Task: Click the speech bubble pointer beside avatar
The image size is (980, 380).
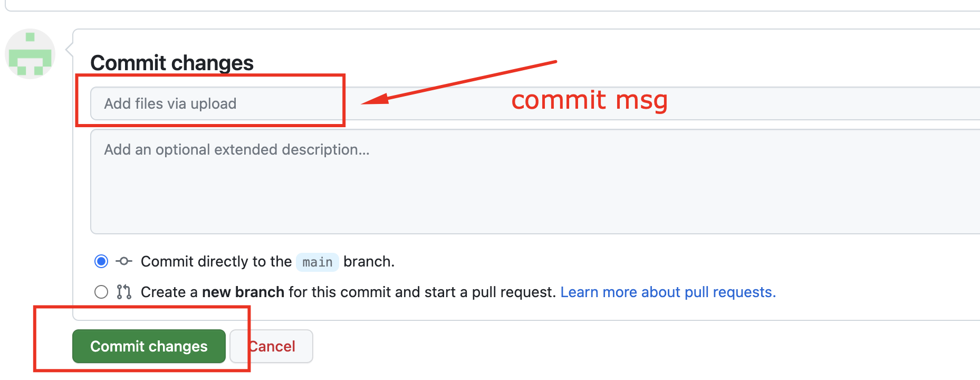Action: click(69, 50)
